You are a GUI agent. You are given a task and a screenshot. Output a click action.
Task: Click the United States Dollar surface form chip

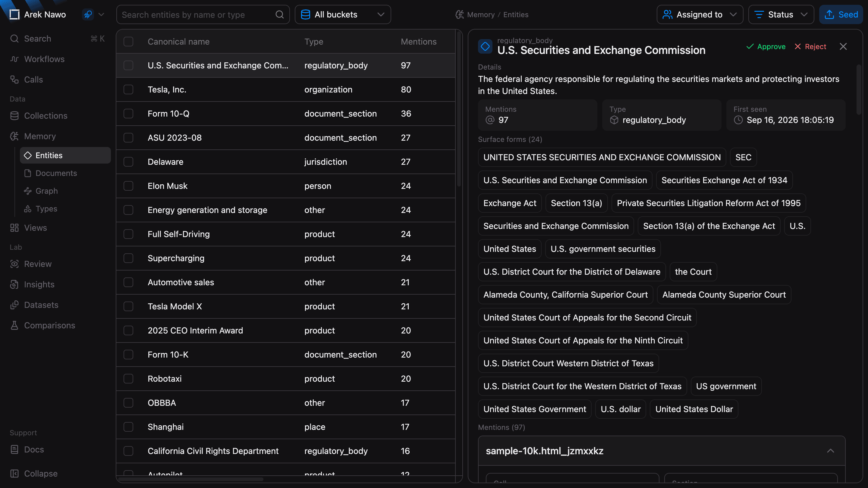click(694, 409)
